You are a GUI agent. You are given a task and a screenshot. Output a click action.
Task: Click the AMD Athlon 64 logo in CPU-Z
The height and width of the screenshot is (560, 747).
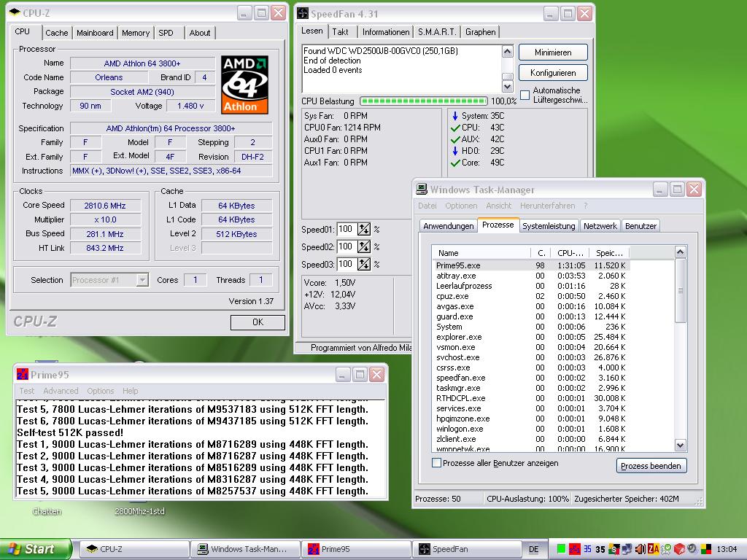tap(245, 85)
